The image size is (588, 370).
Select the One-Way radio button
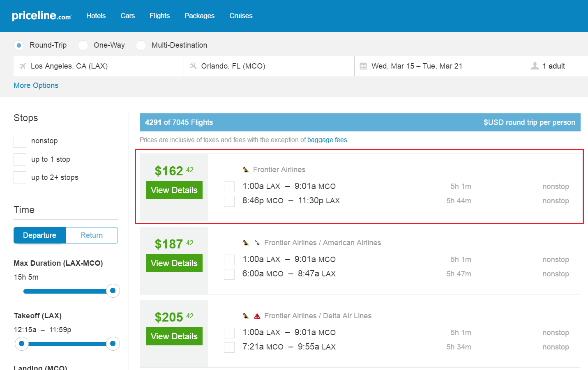(x=83, y=45)
